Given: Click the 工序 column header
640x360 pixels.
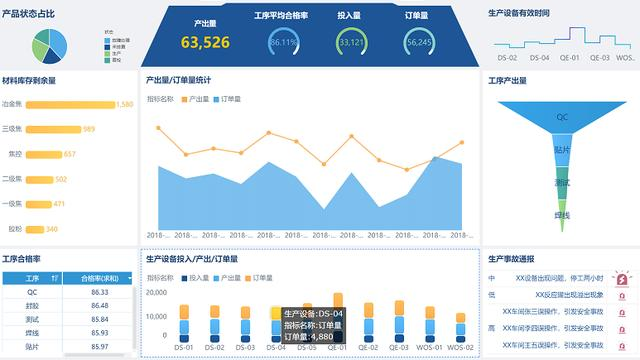Looking at the screenshot, I should pyautogui.click(x=32, y=278).
